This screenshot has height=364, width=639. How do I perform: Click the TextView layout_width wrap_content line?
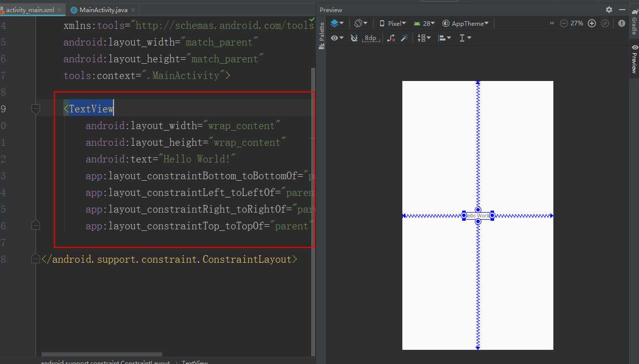coord(183,126)
